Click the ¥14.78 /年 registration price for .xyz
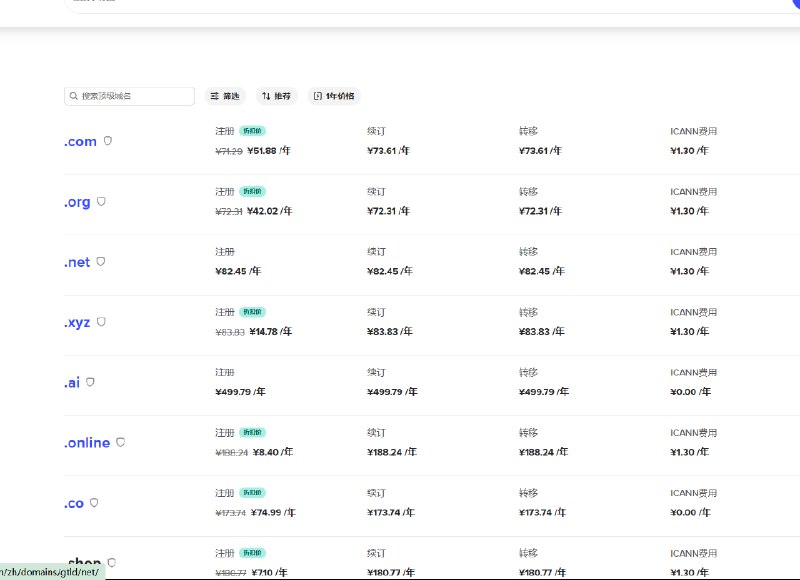This screenshot has height=580, width=800. click(x=271, y=332)
